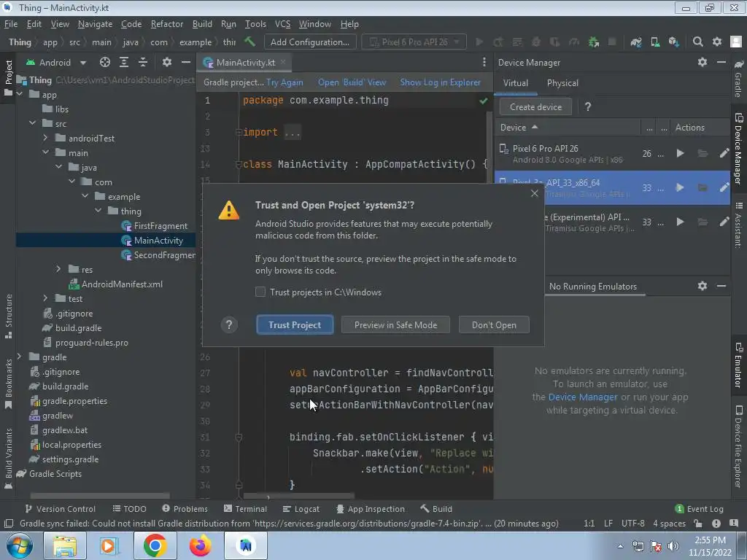
Task: Click Select Opened File target icon
Action: point(105,63)
